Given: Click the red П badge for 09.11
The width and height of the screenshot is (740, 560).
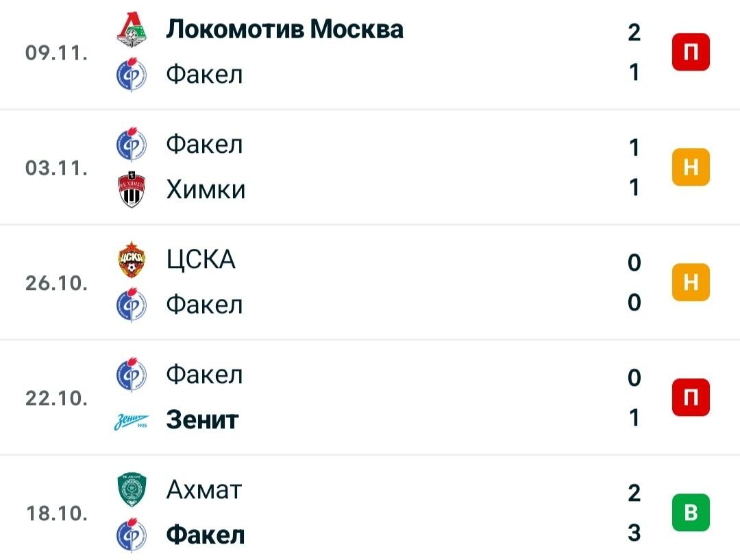Looking at the screenshot, I should click(x=691, y=52).
